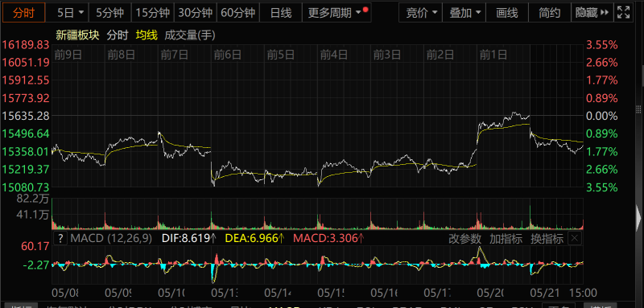The height and width of the screenshot is (308, 644).
Task: Click the 加指标 add indicator link
Action: tap(506, 238)
